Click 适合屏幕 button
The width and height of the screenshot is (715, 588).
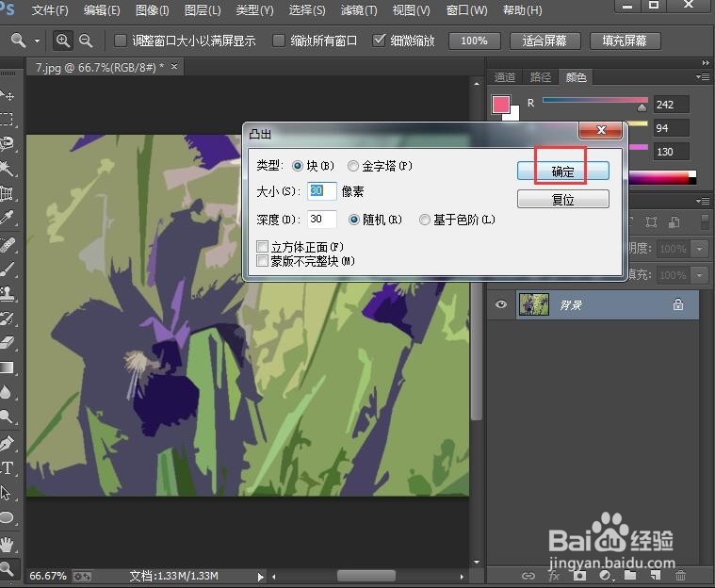(x=544, y=41)
